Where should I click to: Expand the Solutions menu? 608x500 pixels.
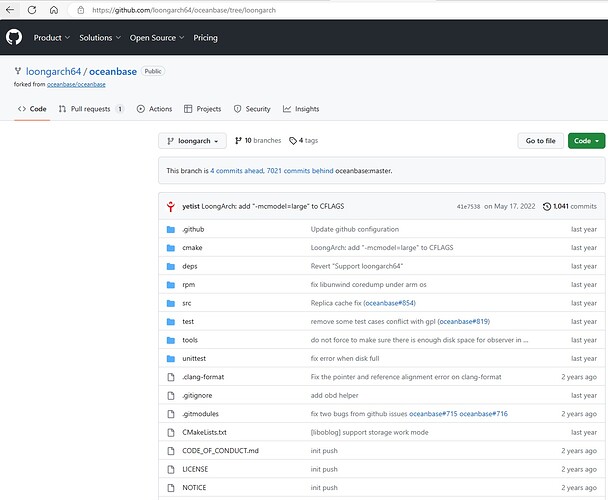100,38
